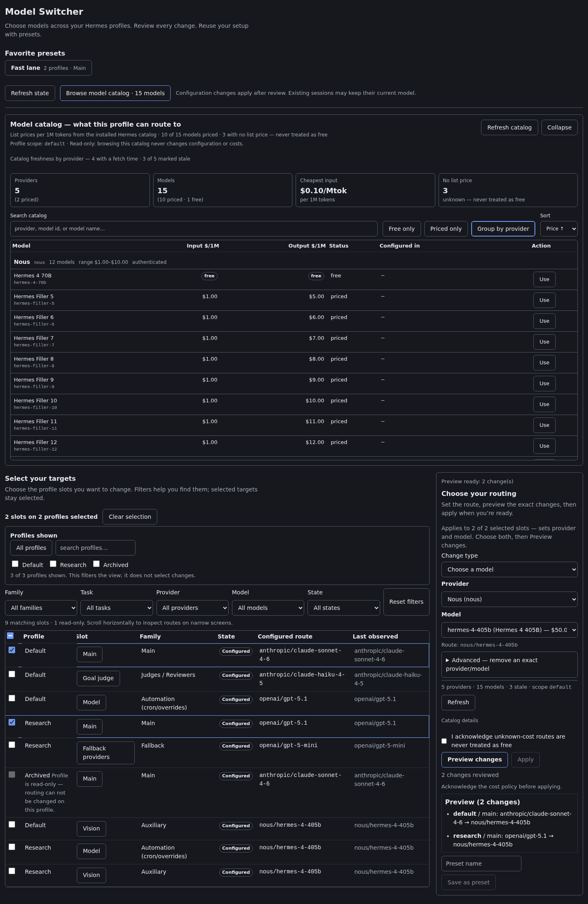The height and width of the screenshot is (904, 588).
Task: Open the All states filter dropdown
Action: (x=344, y=608)
